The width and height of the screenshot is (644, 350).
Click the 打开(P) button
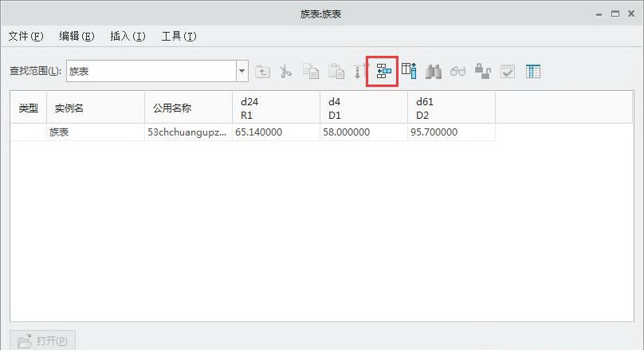tap(43, 340)
